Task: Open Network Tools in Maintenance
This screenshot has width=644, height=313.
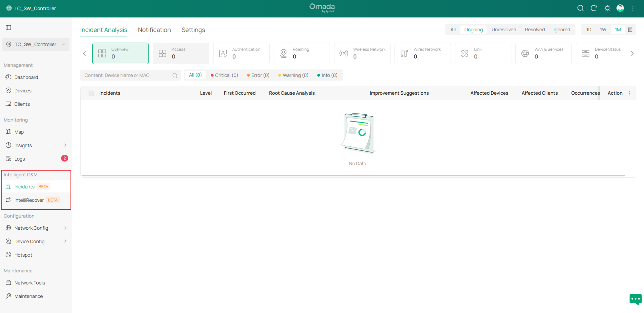Action: pos(36,283)
